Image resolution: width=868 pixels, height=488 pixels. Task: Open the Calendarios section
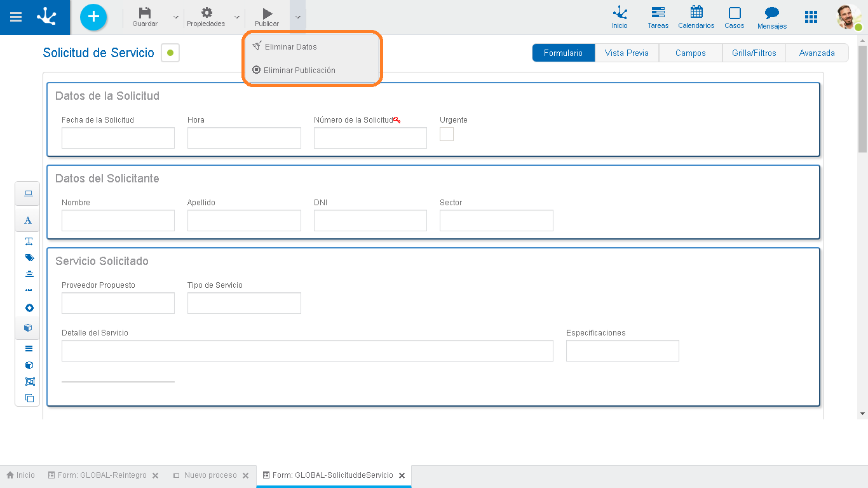pyautogui.click(x=696, y=18)
